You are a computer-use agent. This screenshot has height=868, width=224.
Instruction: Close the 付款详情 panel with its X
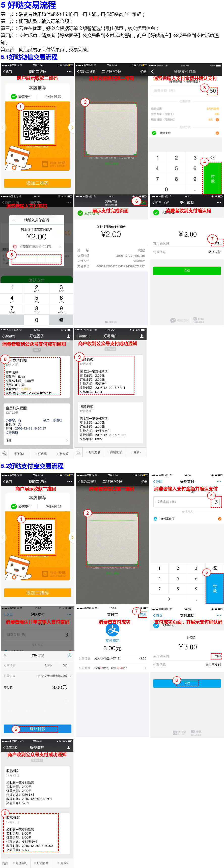click(5, 655)
